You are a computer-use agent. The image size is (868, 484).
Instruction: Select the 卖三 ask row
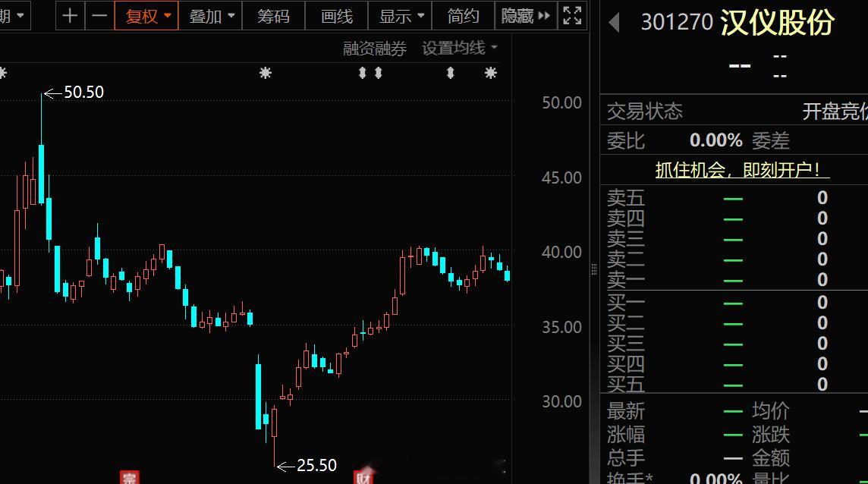click(x=734, y=239)
